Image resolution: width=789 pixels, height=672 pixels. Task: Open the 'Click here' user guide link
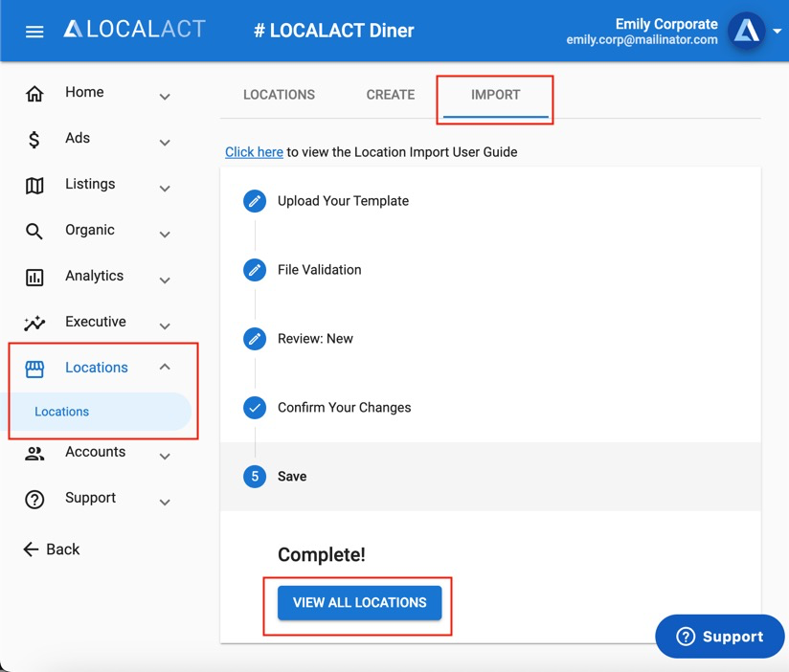pyautogui.click(x=254, y=152)
